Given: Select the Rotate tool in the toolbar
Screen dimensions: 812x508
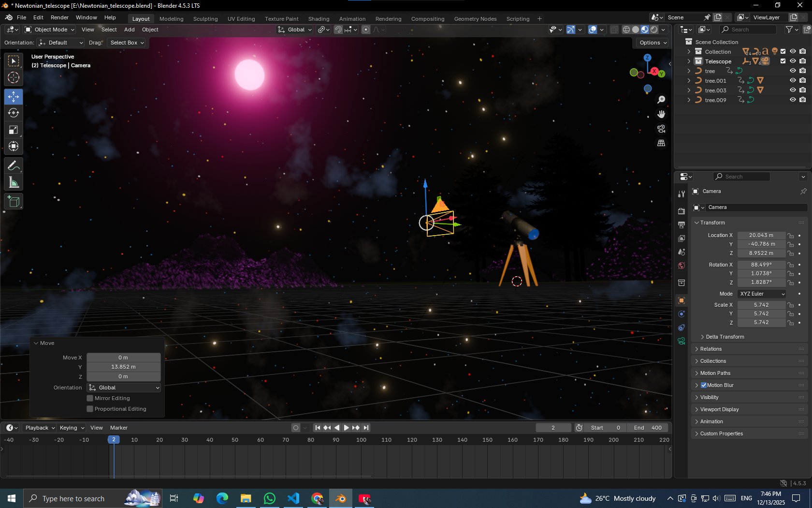Looking at the screenshot, I should [13, 113].
